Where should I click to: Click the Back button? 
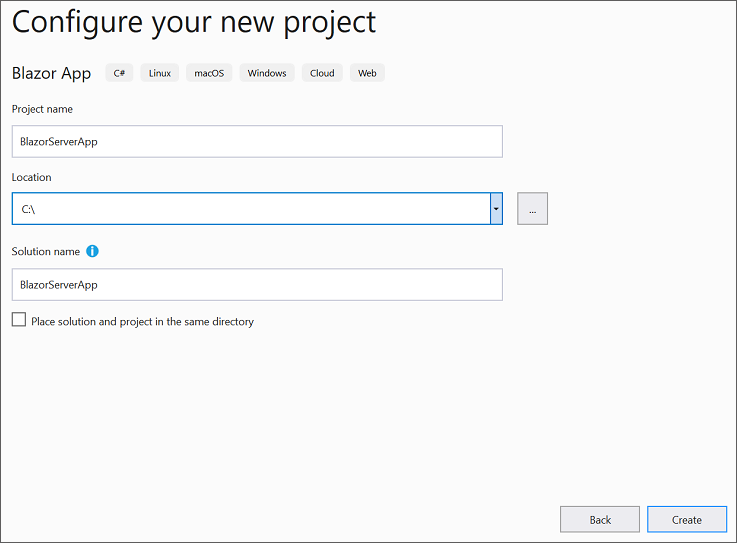click(599, 520)
